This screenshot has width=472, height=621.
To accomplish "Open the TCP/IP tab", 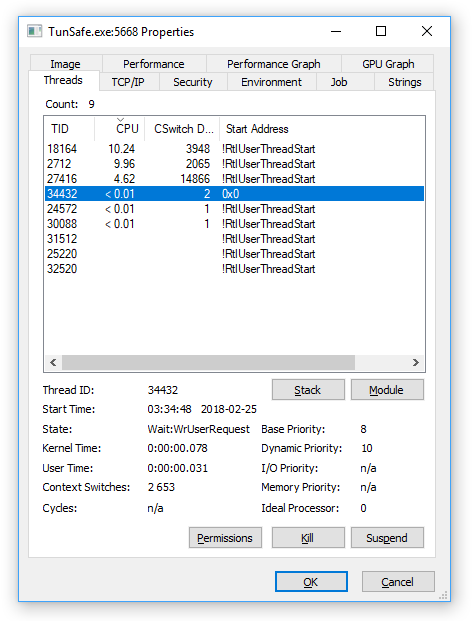I will [128, 82].
